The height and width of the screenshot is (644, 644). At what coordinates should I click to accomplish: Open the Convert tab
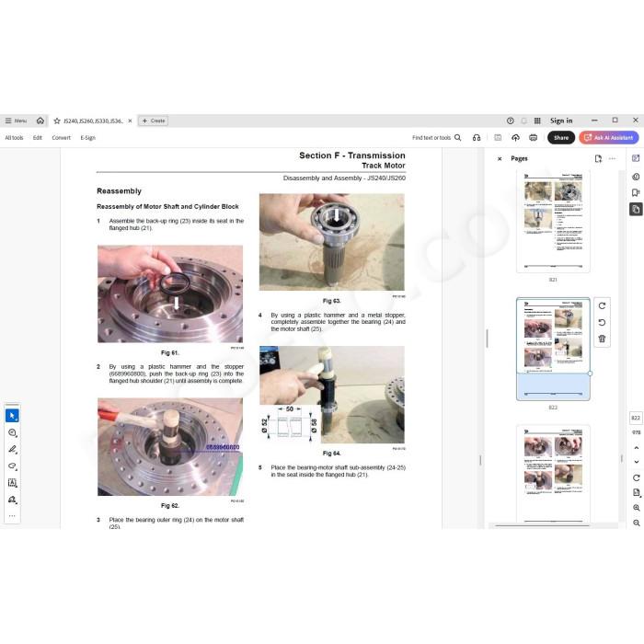coord(62,138)
